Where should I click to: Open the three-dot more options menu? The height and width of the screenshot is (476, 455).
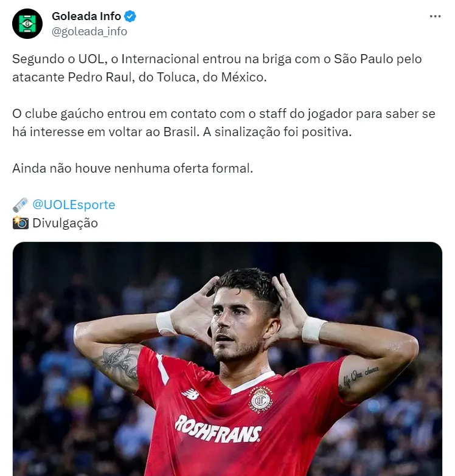[x=435, y=16]
